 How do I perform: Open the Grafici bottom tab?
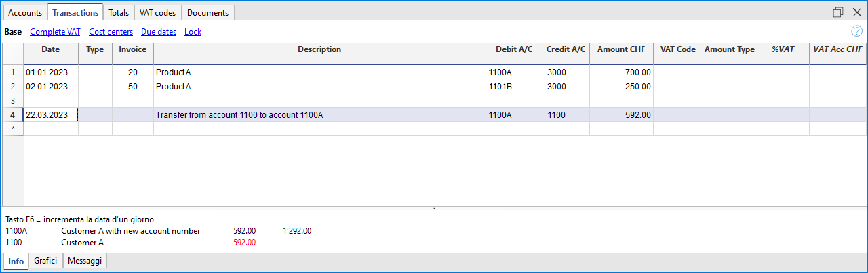pos(47,261)
